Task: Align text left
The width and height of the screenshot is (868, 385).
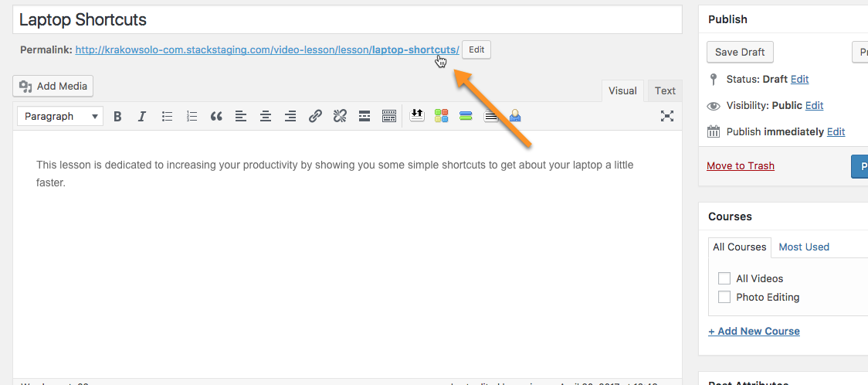Action: 241,116
